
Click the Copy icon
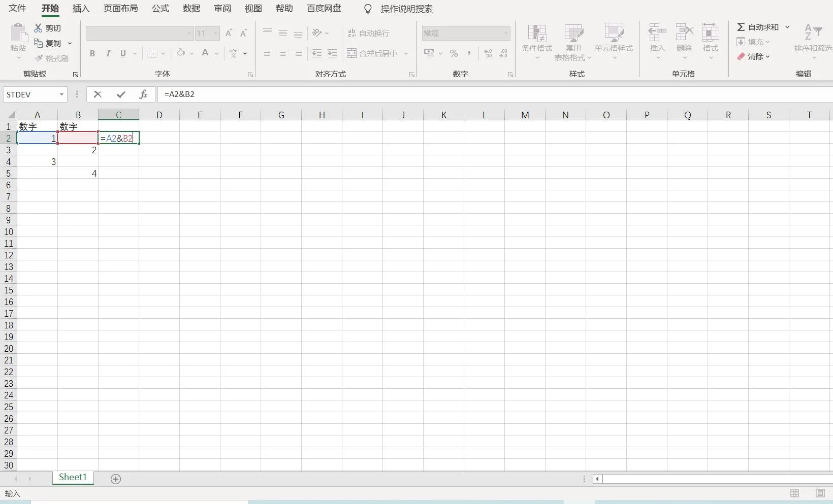pyautogui.click(x=38, y=43)
